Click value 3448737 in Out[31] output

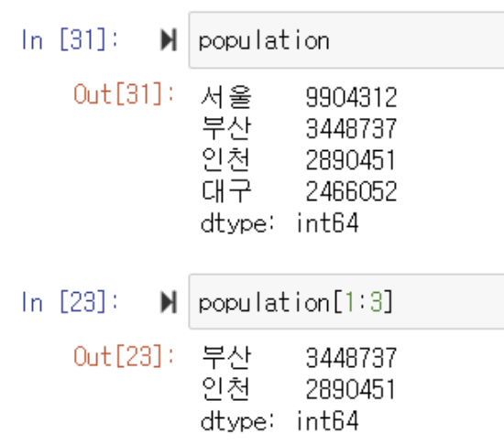point(351,129)
